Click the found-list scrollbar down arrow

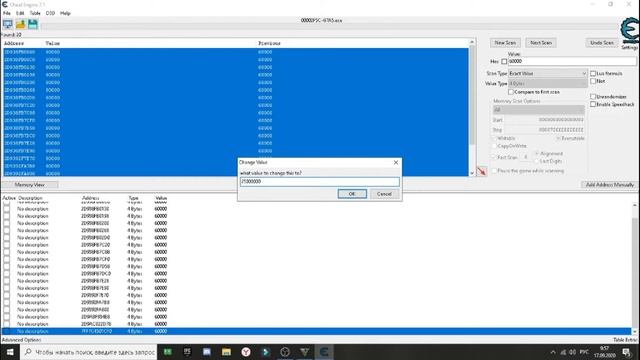[472, 173]
